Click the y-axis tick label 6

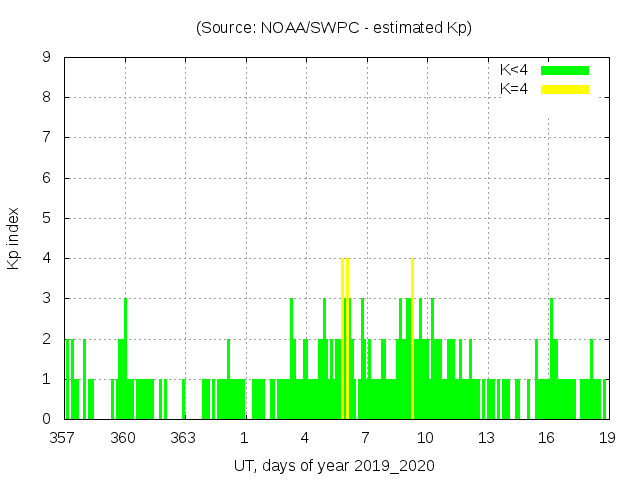(47, 178)
